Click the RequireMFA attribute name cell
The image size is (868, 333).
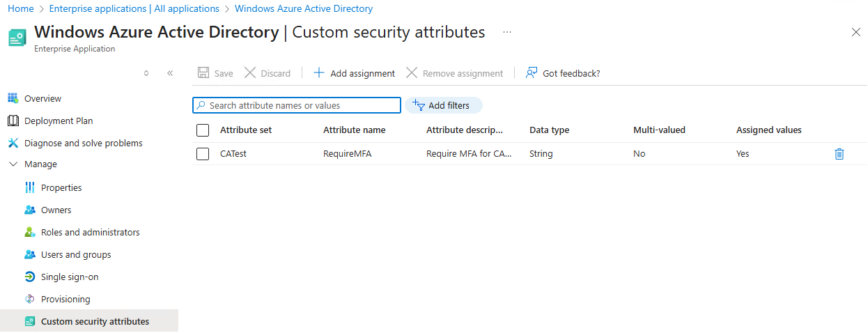(x=348, y=154)
